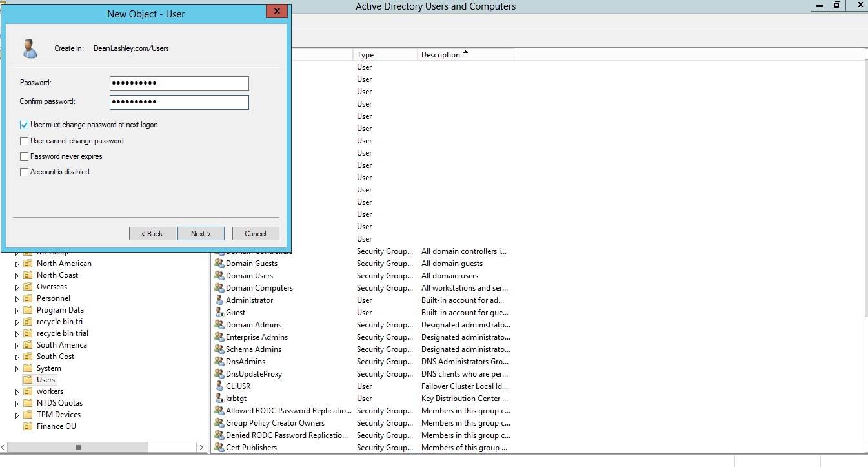Click the Next button

pos(201,234)
